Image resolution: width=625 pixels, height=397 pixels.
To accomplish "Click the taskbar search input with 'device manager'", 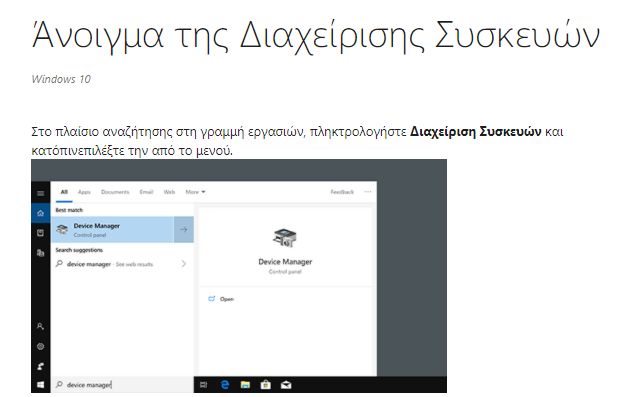I will [x=122, y=385].
